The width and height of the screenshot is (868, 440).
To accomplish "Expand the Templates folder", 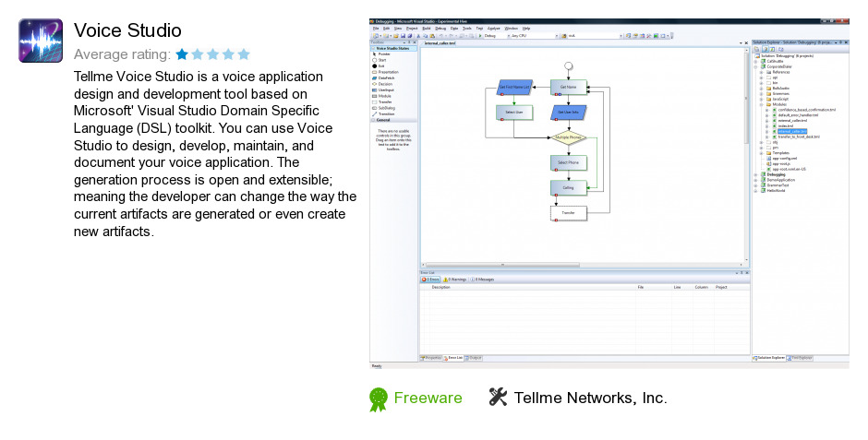I will [762, 153].
